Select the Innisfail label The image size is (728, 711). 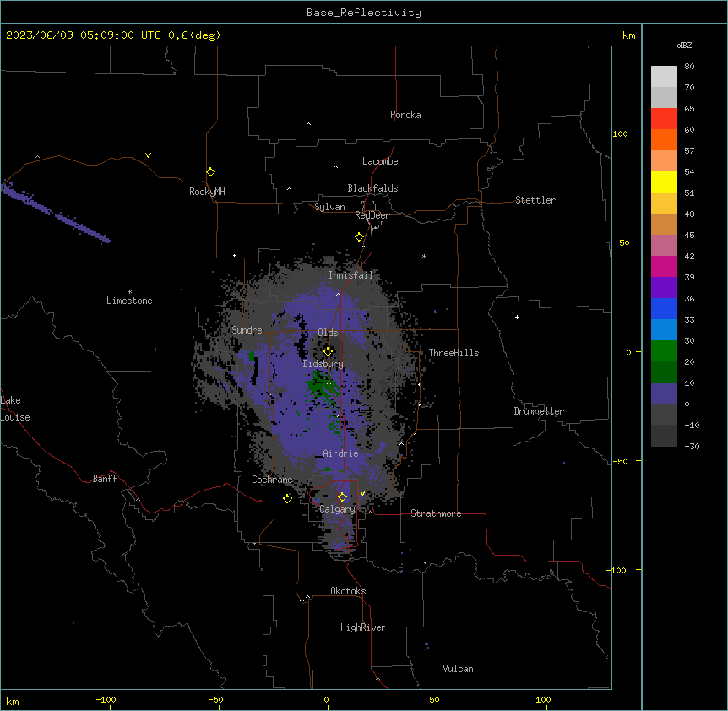(351, 275)
